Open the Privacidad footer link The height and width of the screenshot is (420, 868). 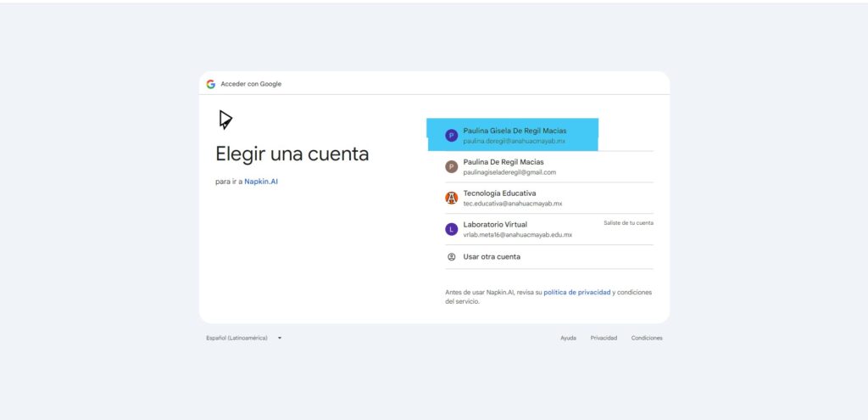click(604, 338)
